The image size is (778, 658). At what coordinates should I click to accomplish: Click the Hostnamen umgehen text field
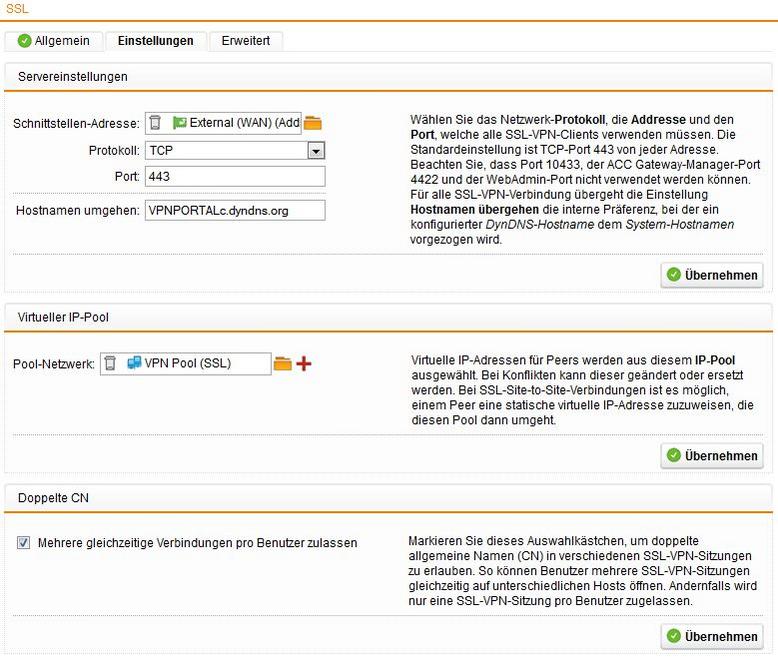[x=235, y=210]
